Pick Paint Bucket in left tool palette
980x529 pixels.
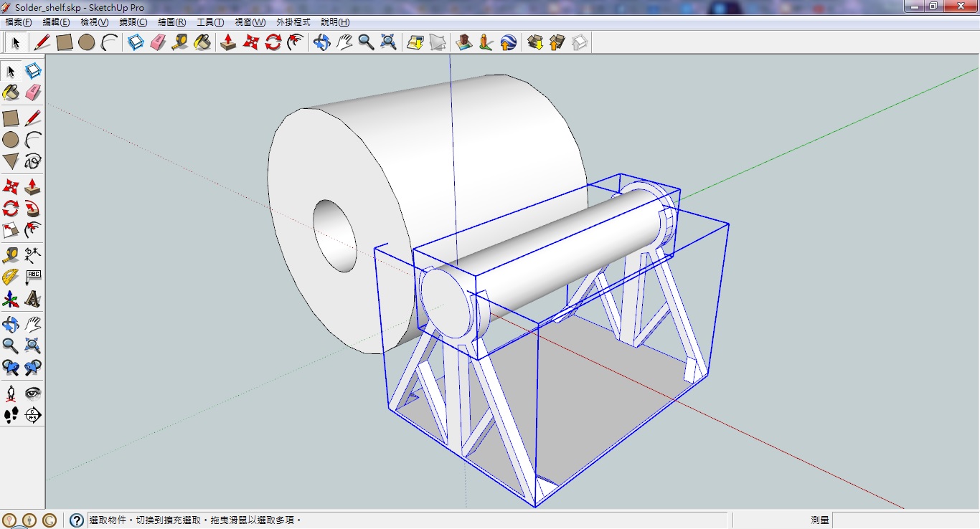click(11, 92)
